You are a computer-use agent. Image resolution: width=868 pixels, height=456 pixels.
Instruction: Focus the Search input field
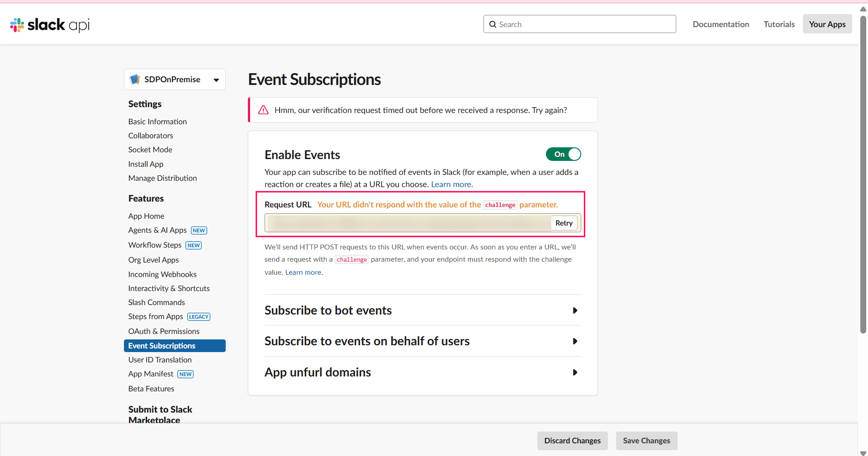(584, 24)
